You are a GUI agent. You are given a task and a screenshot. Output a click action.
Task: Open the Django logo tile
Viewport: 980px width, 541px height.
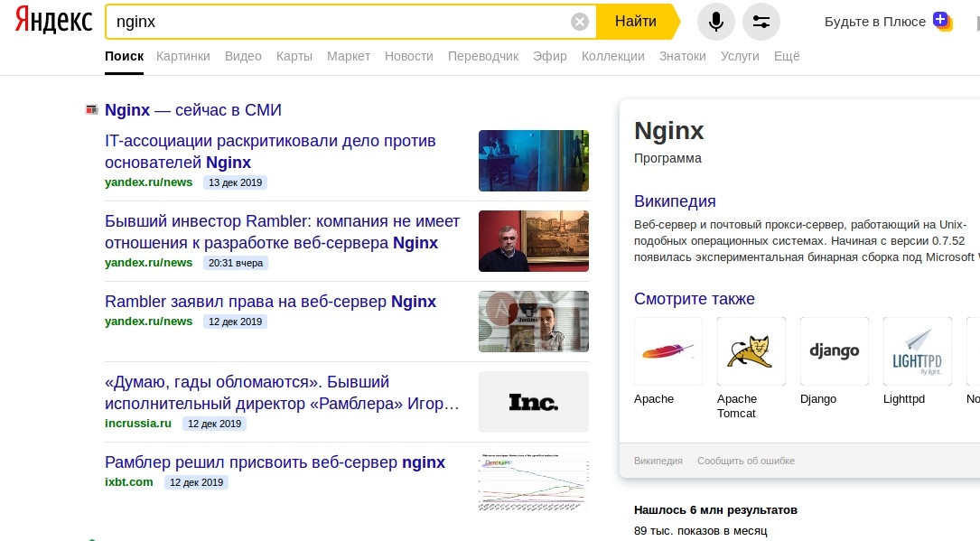pos(835,351)
